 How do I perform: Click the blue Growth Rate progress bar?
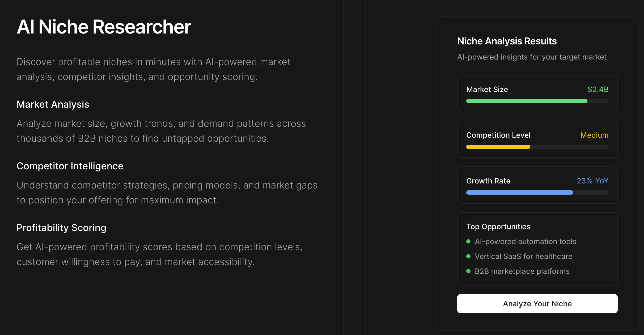coord(519,192)
